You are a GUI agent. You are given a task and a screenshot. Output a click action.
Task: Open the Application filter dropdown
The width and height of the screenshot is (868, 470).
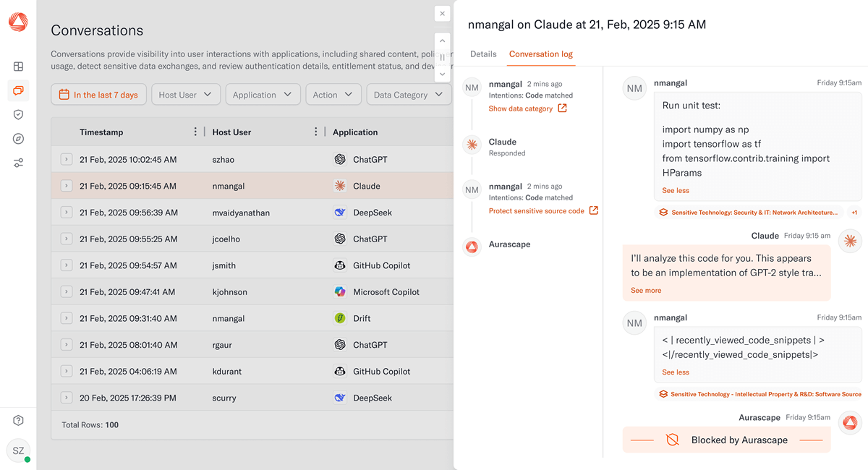pos(263,95)
